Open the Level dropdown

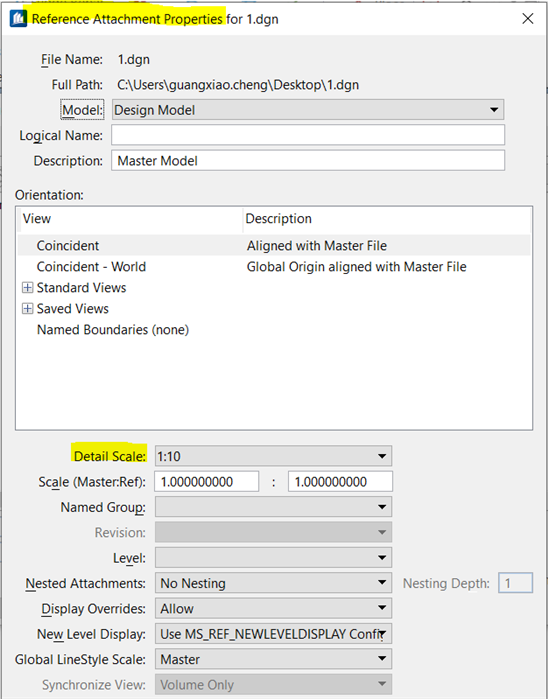point(273,558)
